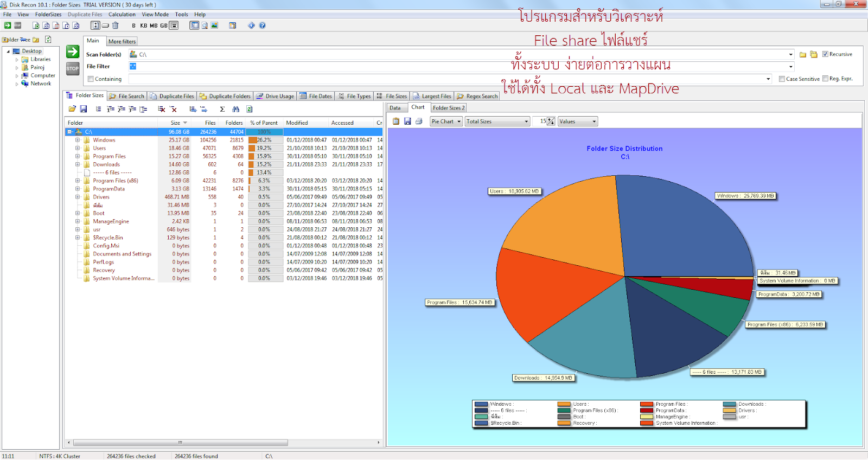
Task: Set size units to GB
Action: [x=164, y=25]
